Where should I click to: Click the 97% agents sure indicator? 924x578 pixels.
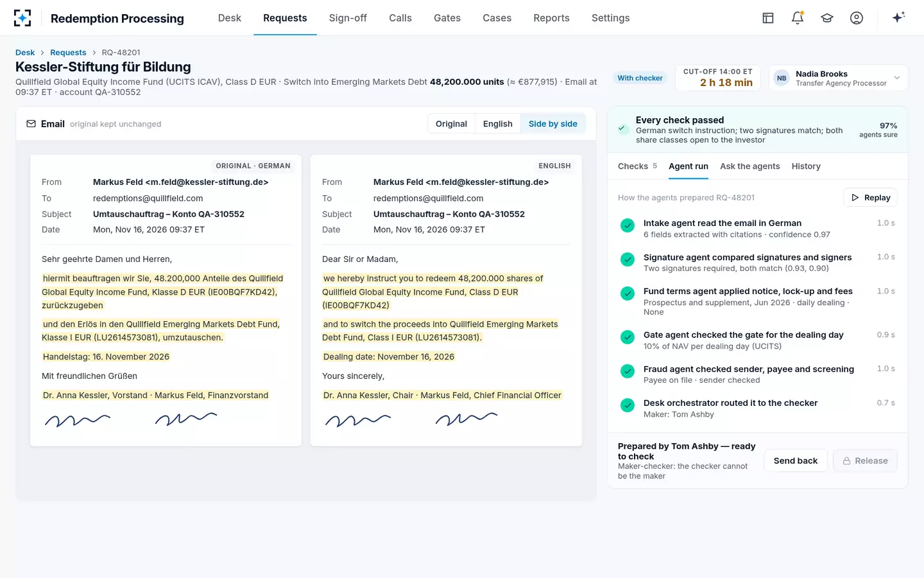[x=878, y=130]
